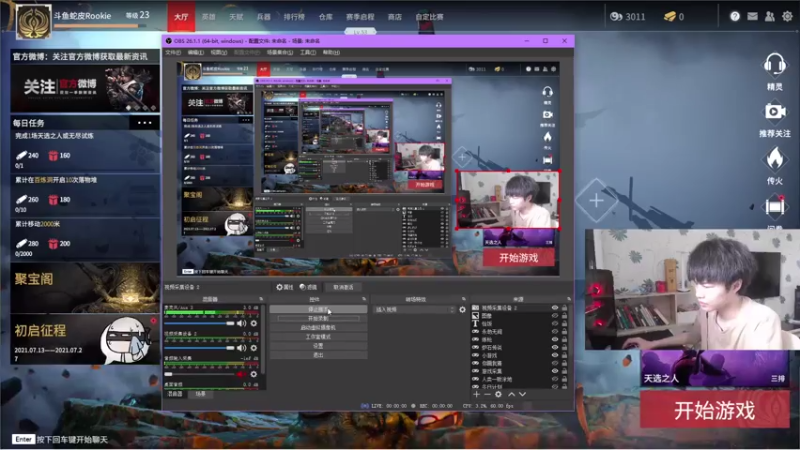800x450 pixels.
Task: Click the 工作室模式 button in OBS
Action: coord(318,337)
